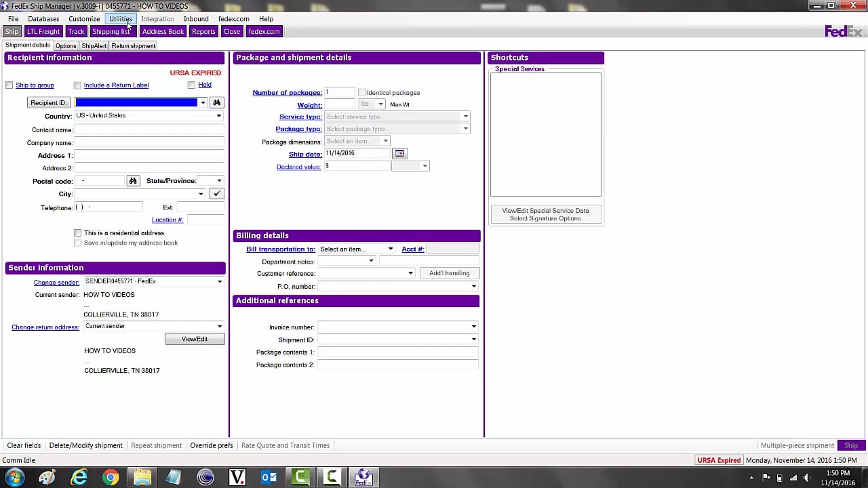
Task: Switch to the Options tab
Action: coord(66,46)
